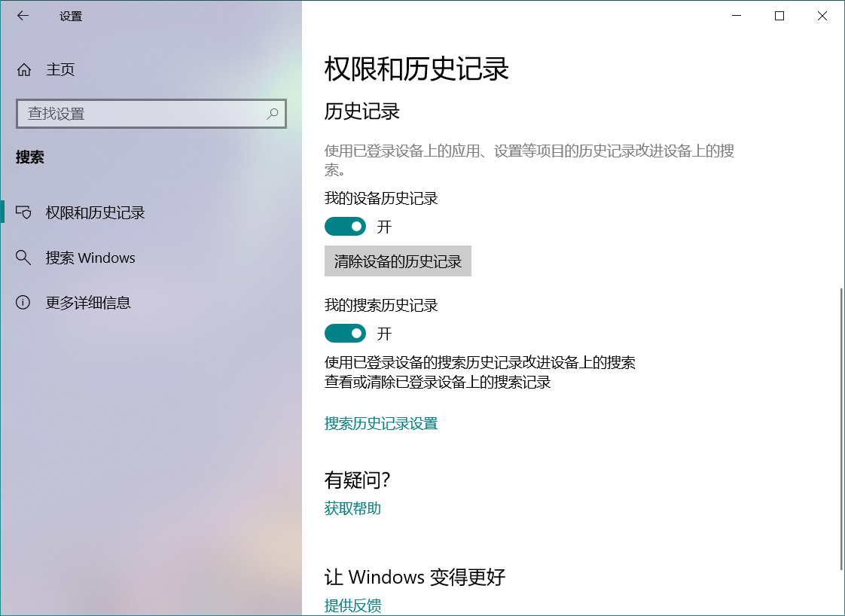Screen dimensions: 845x616
Task: Open 主页 in the sidebar
Action: (151, 69)
